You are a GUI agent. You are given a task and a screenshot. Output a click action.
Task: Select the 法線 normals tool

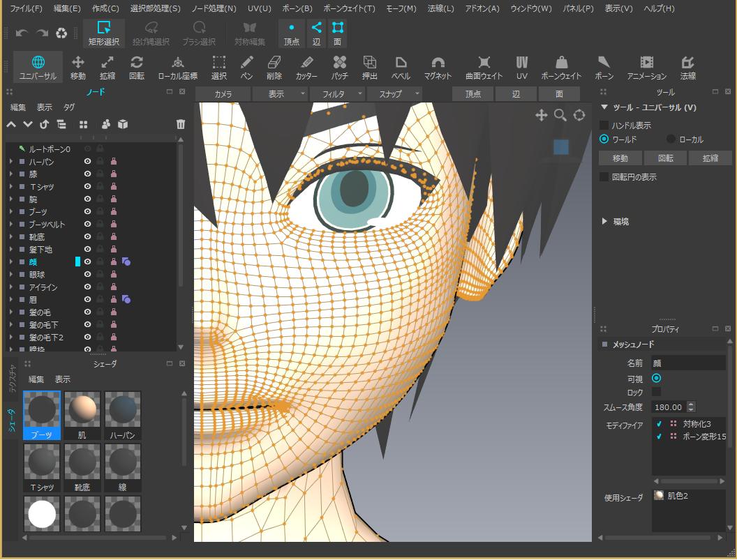[687, 67]
